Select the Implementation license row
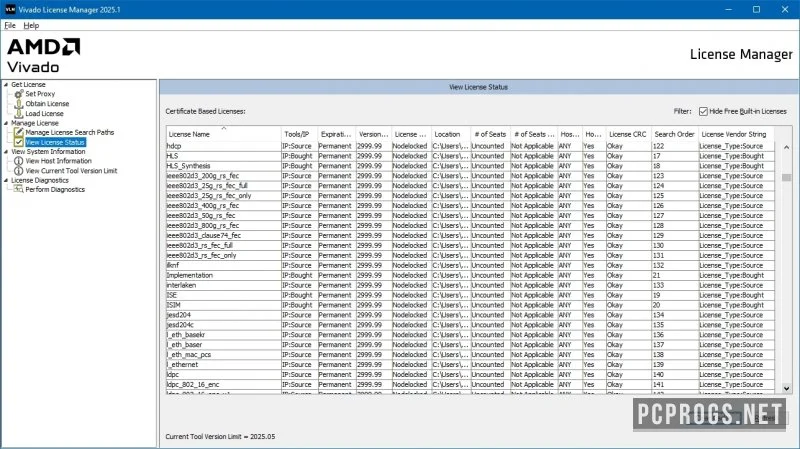800x449 pixels. tap(470, 275)
